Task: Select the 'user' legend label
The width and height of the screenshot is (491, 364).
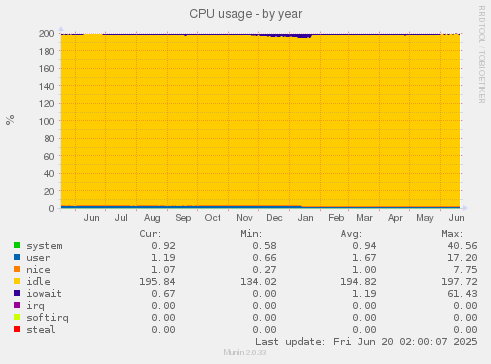Action: 38,258
